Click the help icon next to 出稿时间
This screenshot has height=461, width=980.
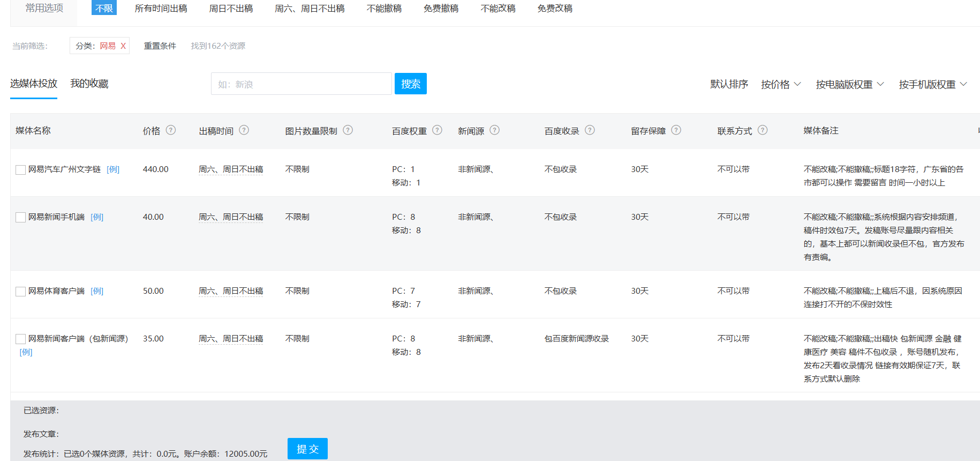pos(244,130)
